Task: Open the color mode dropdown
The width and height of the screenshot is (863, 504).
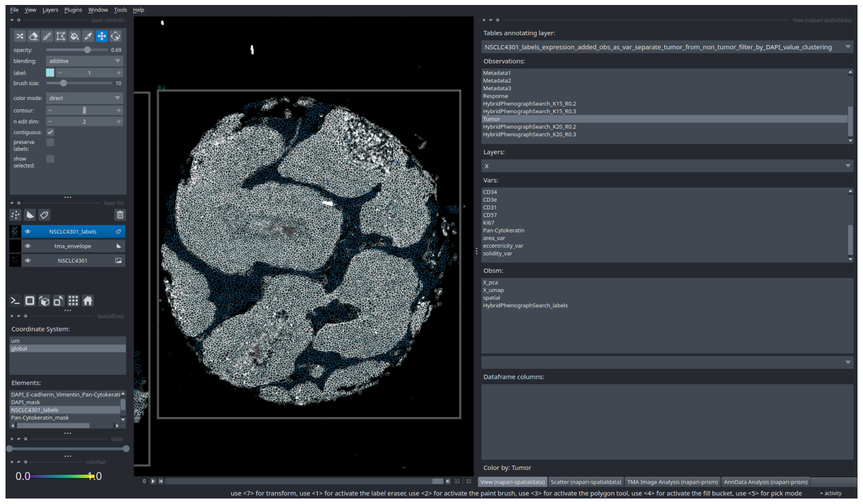Action: 85,98
